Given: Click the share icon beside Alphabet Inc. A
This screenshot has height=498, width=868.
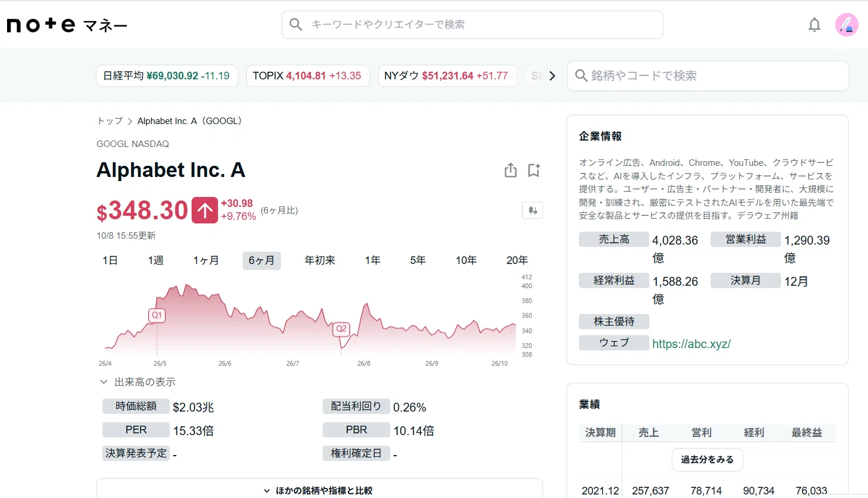Looking at the screenshot, I should click(x=511, y=170).
